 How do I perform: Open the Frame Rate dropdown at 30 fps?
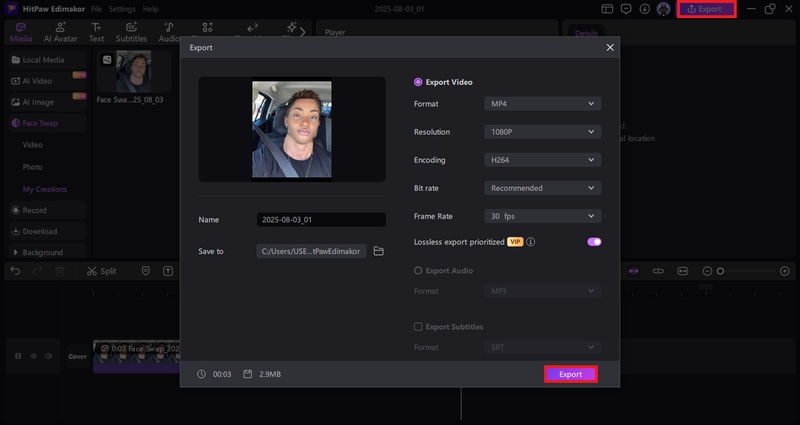click(542, 216)
